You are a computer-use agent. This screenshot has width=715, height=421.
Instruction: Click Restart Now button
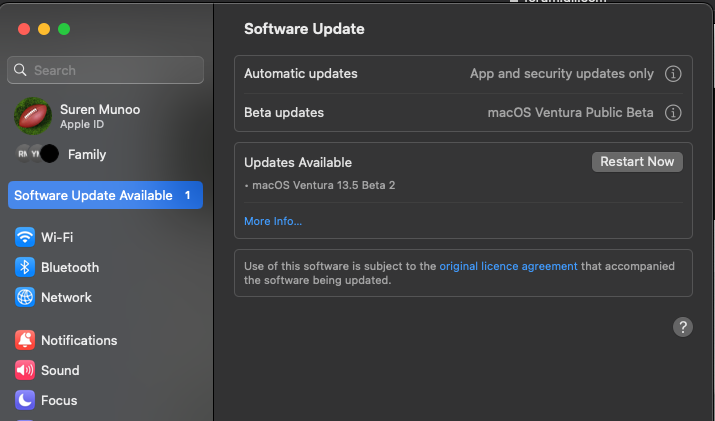(637, 162)
